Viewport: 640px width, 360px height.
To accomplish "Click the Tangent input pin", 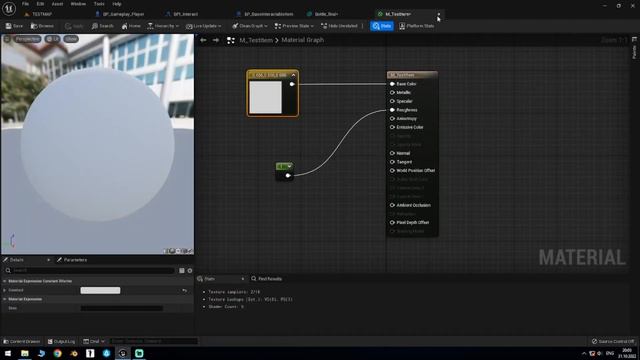I will click(392, 162).
